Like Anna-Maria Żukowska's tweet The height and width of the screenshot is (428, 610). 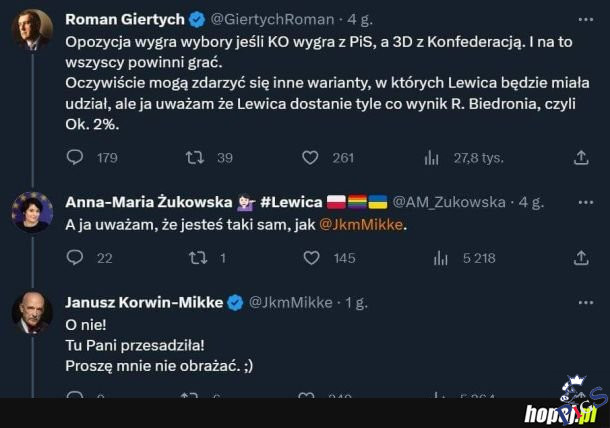311,258
